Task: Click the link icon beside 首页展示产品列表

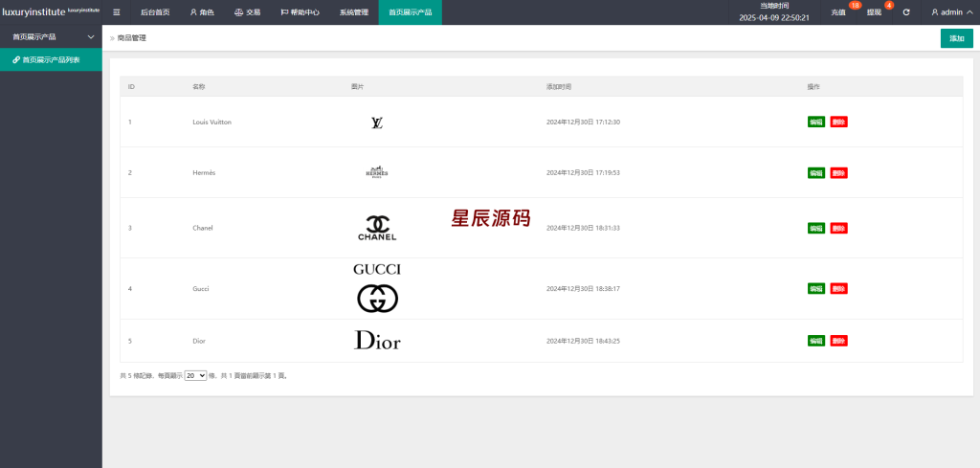Action: 16,60
